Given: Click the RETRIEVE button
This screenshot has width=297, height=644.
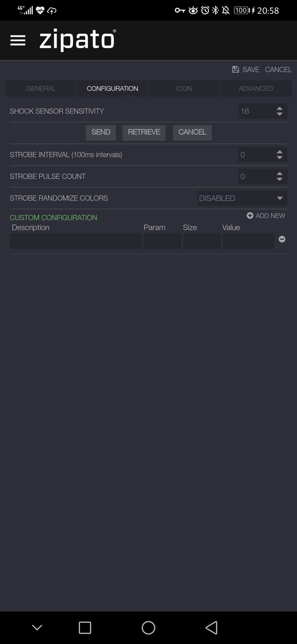Looking at the screenshot, I should (x=144, y=133).
